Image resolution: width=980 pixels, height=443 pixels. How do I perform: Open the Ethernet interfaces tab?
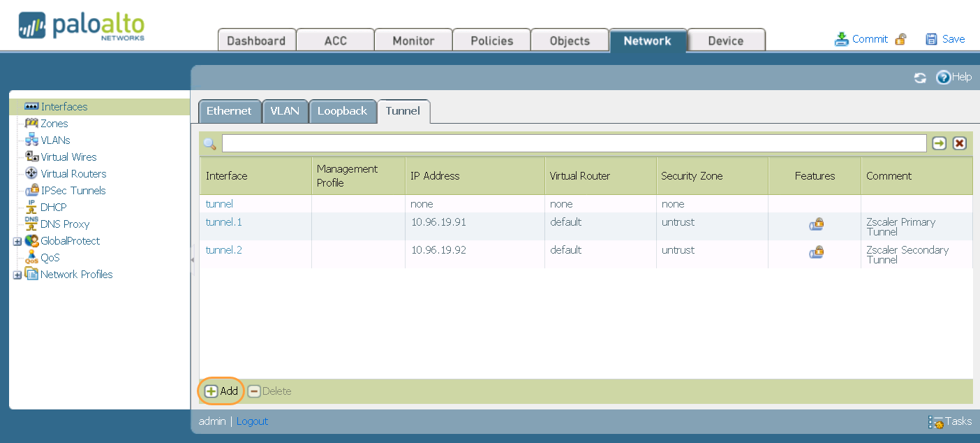click(229, 111)
